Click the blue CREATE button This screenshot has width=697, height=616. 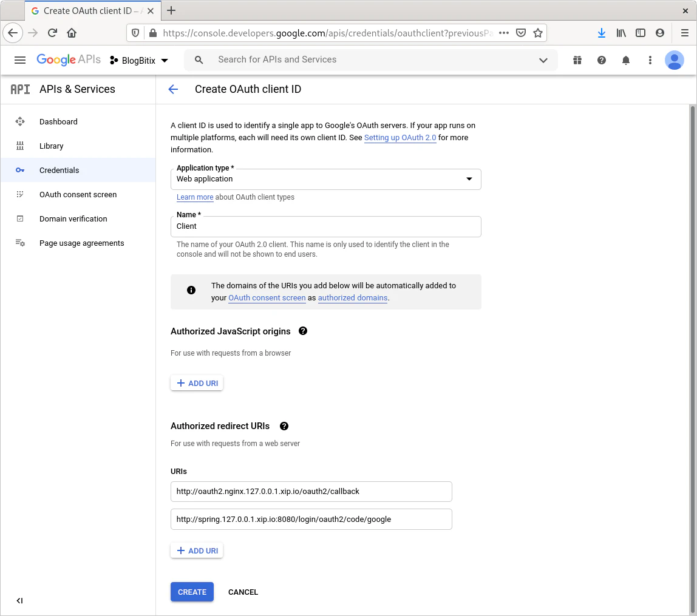tap(192, 592)
